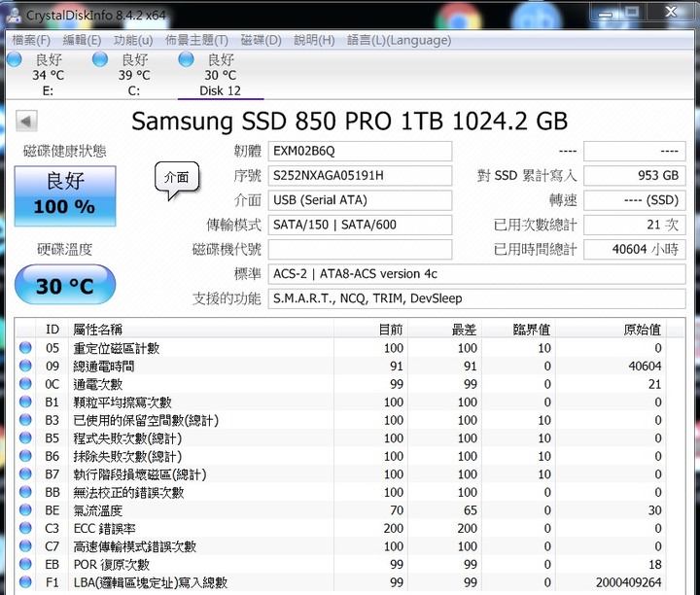Open the 語言(L)(Language) menu
Viewport: 700px width, 595px height.
click(x=400, y=40)
